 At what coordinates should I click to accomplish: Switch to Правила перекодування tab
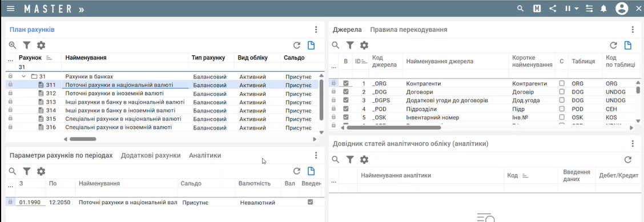pos(409,30)
